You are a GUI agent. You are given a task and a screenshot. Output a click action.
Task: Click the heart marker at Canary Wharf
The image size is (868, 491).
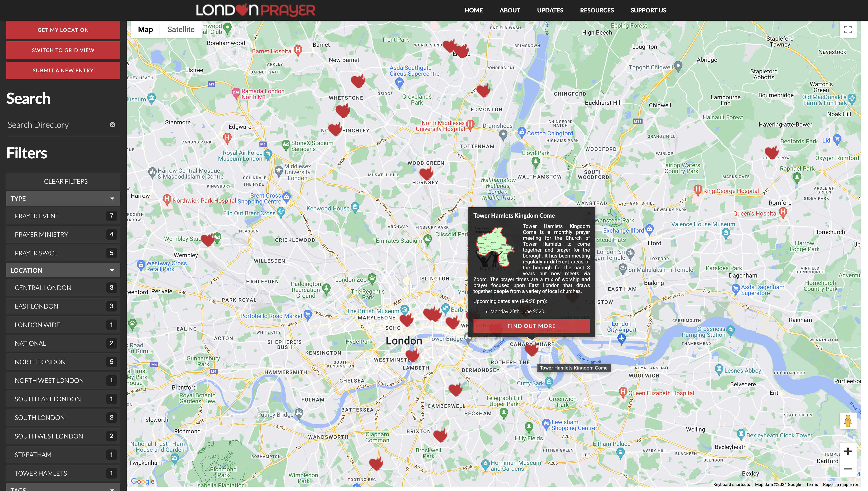(x=532, y=349)
